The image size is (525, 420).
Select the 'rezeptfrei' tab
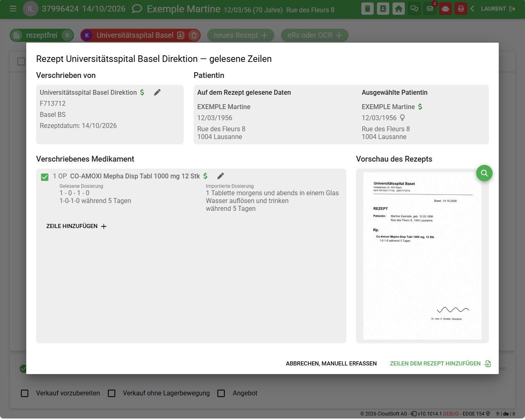[42, 35]
